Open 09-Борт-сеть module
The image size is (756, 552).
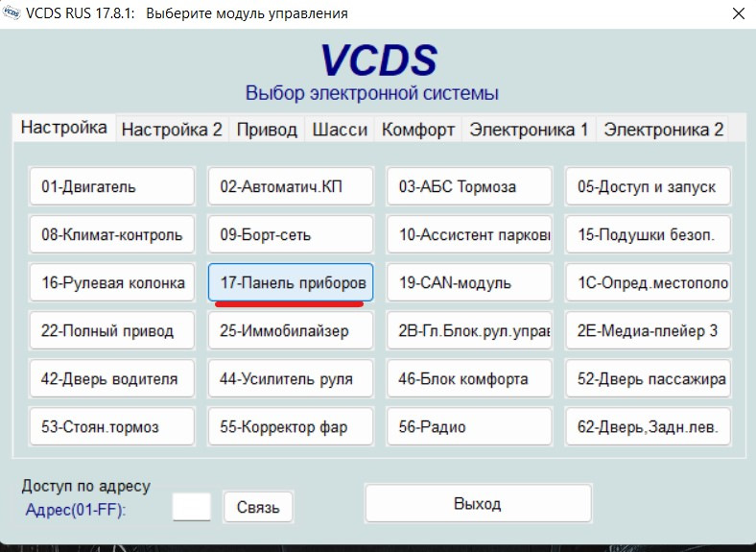(291, 234)
